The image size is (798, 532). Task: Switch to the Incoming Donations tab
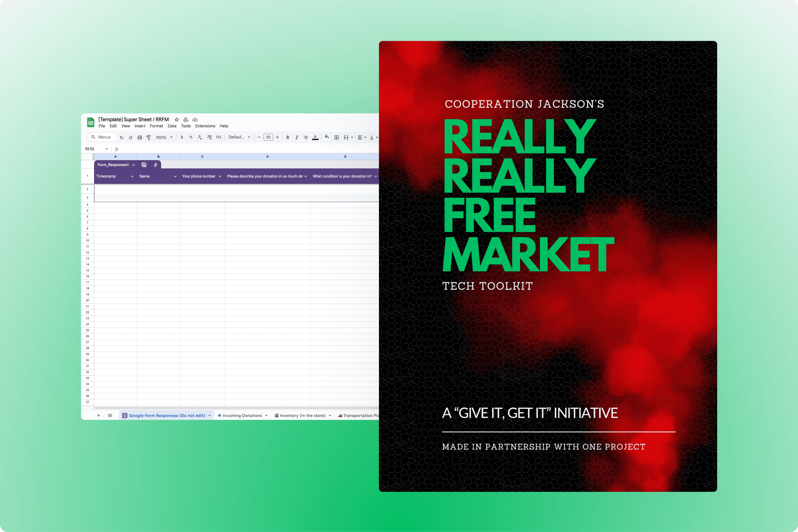click(x=242, y=415)
